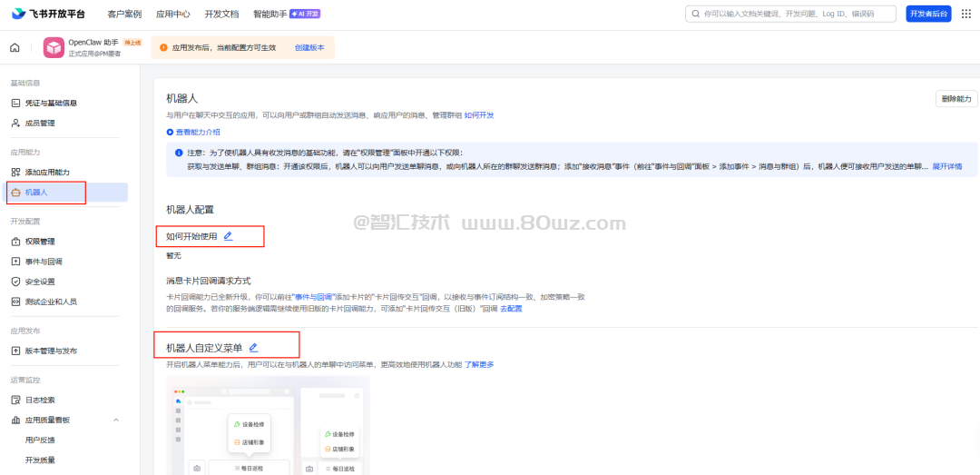This screenshot has width=980, height=475.
Task: Open the 应用中心 top menu
Action: point(172,14)
